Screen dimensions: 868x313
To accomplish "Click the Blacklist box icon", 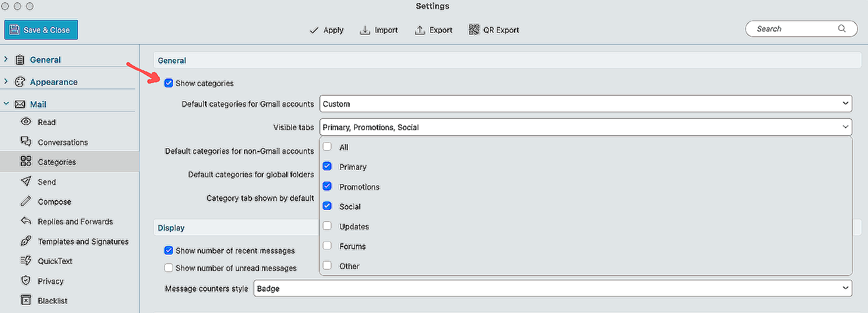I will (26, 300).
